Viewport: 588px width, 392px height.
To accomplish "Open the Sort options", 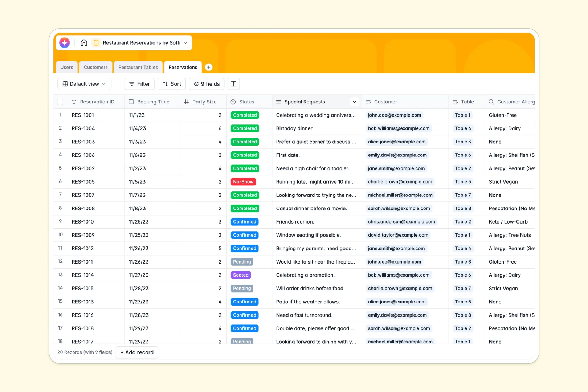I will (x=172, y=84).
